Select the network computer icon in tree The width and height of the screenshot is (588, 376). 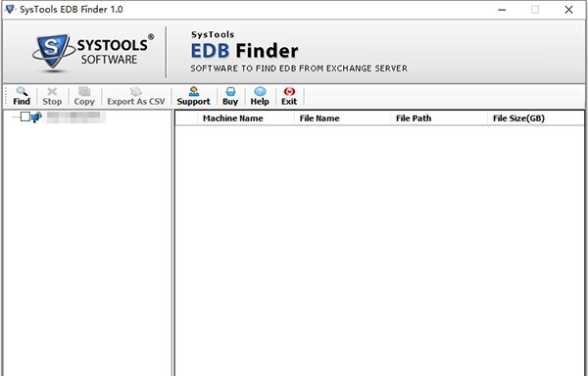pos(36,117)
